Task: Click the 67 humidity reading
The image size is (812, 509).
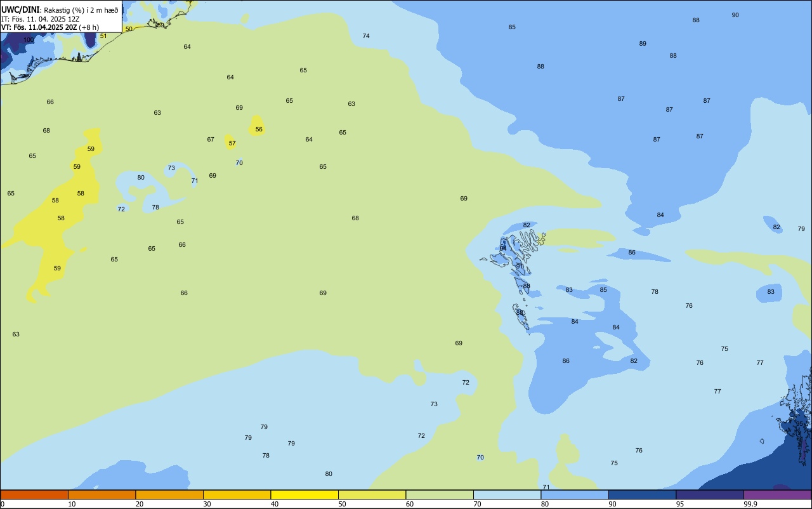Action: point(211,140)
